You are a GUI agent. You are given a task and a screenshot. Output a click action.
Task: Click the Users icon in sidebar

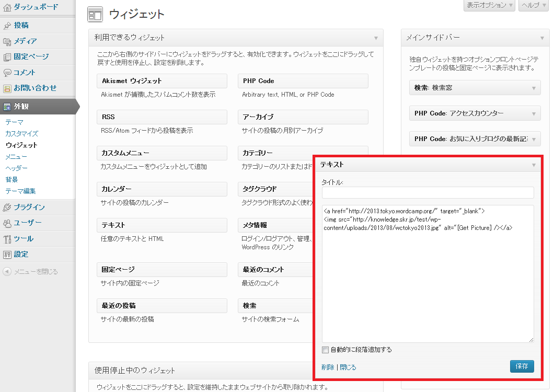point(7,223)
